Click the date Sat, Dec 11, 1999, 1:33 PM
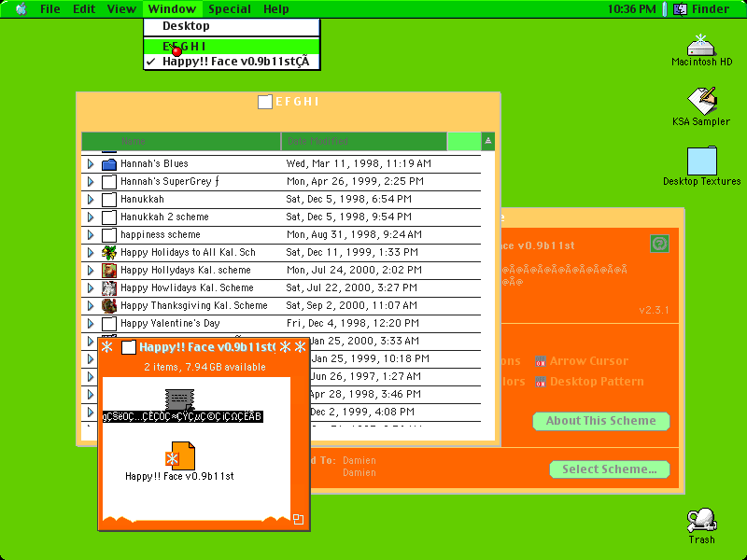The width and height of the screenshot is (747, 560). [x=352, y=252]
